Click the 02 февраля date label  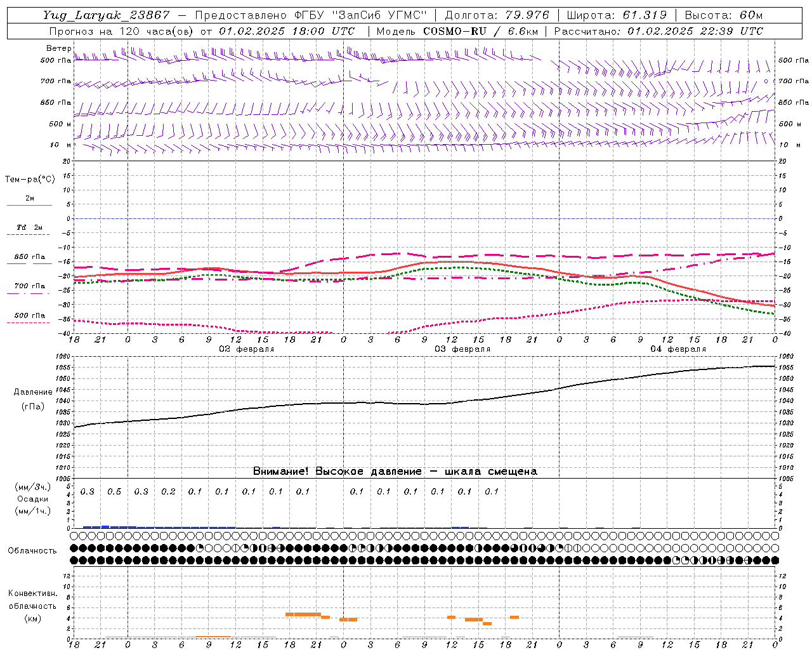(x=246, y=349)
